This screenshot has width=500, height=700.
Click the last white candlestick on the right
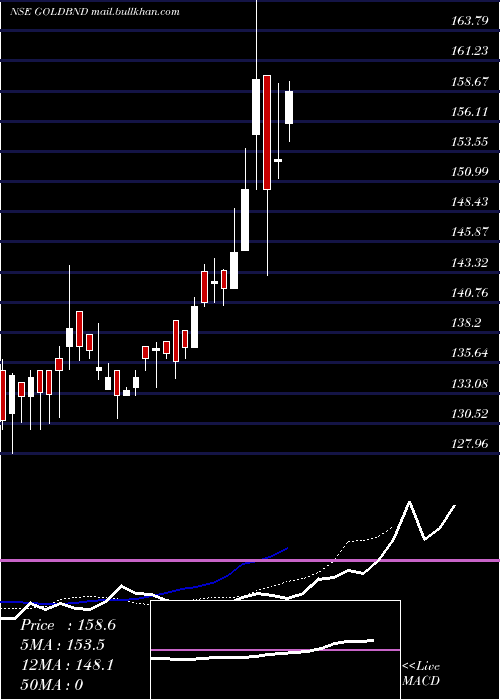[x=289, y=107]
